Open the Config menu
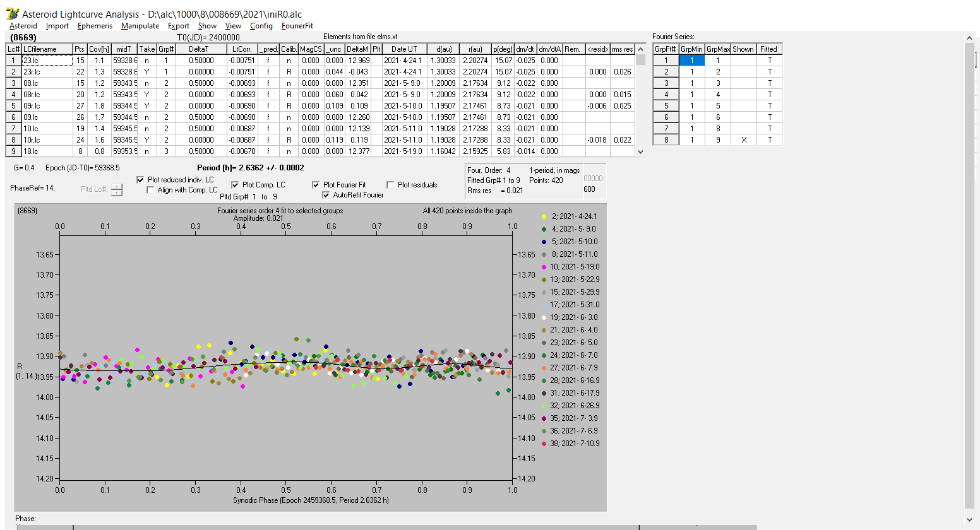Viewport: 980px width, 530px height. tap(261, 26)
